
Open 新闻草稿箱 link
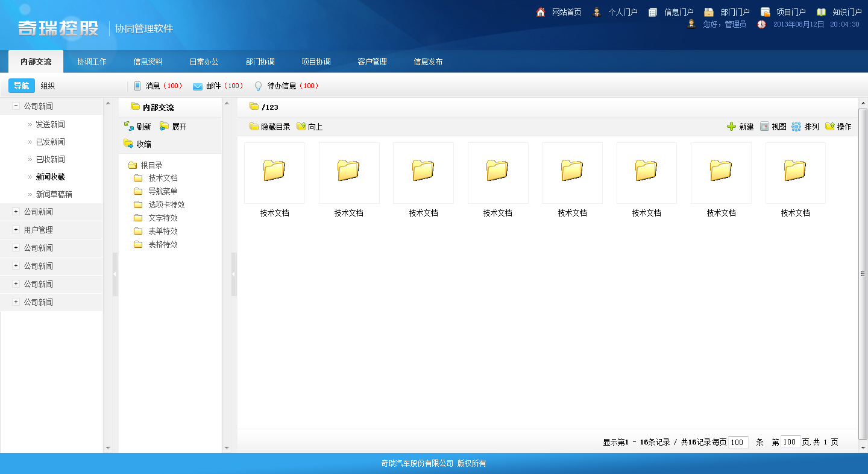pos(54,194)
